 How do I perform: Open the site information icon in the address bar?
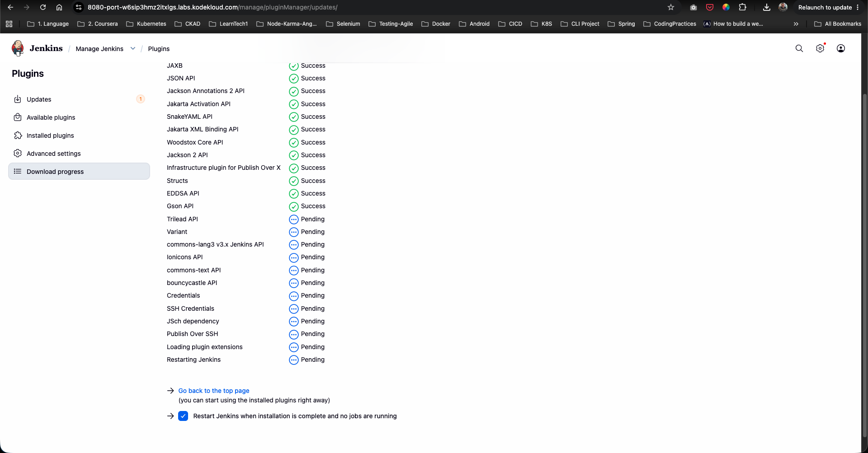coord(79,7)
